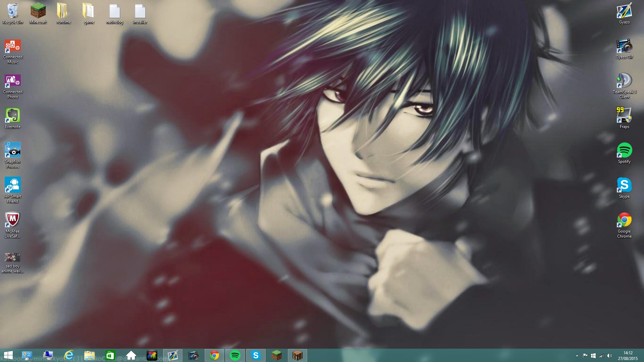This screenshot has width=644, height=362.
Task: Launch Internet Explorer from the taskbar
Action: (69, 355)
